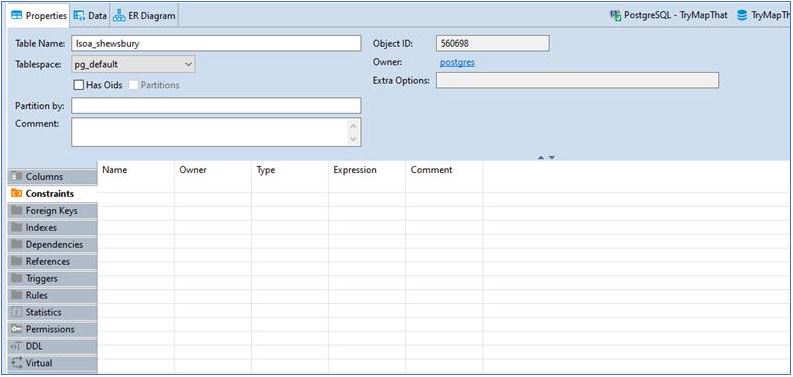
Task: Switch to the Data tab
Action: [x=90, y=16]
